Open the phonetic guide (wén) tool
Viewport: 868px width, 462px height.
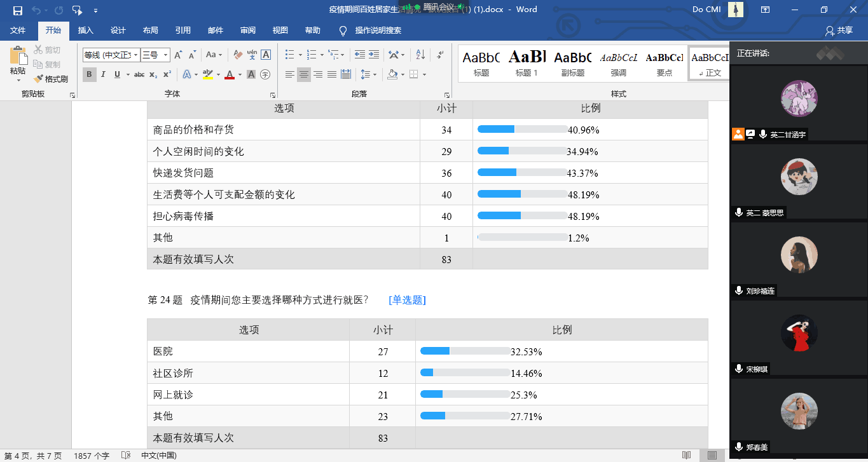click(252, 55)
